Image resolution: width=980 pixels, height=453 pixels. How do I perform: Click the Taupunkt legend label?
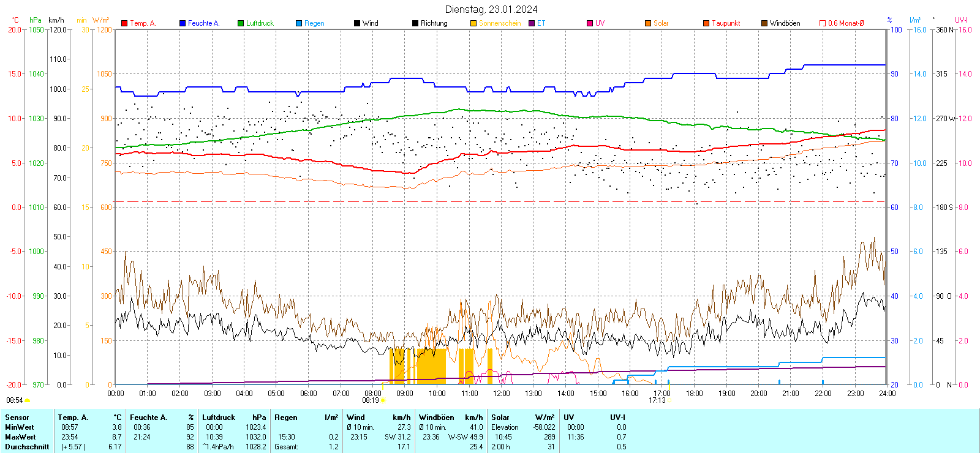[x=726, y=23]
